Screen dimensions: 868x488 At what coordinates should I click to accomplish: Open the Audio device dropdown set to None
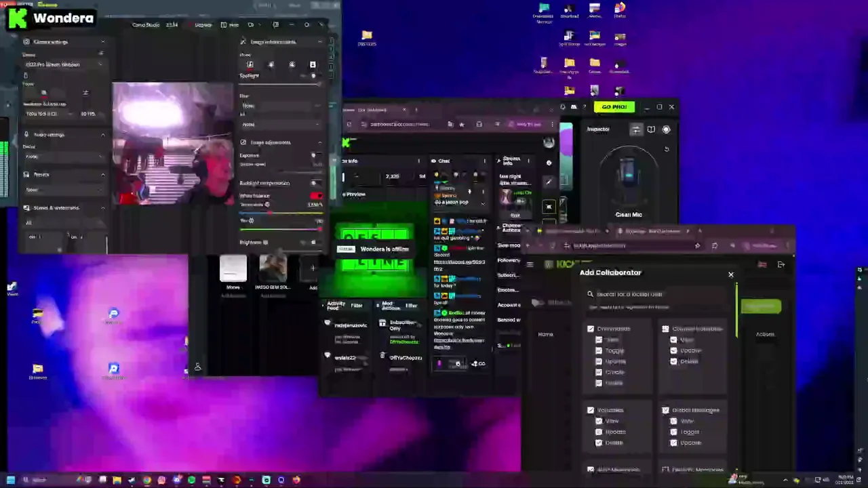(64, 157)
